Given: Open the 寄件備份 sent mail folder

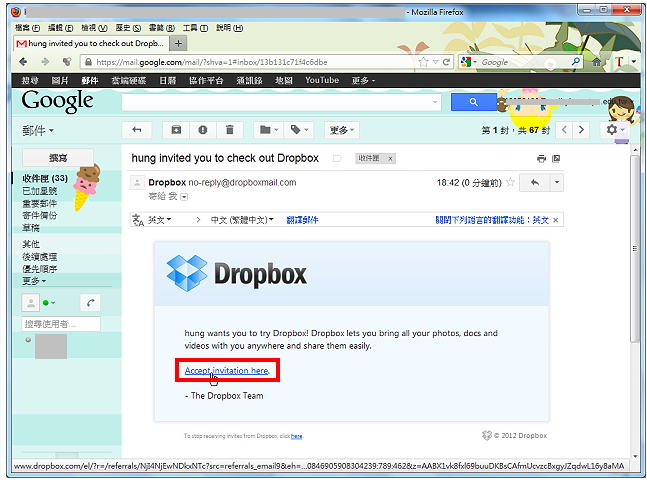Looking at the screenshot, I should click(x=40, y=215).
